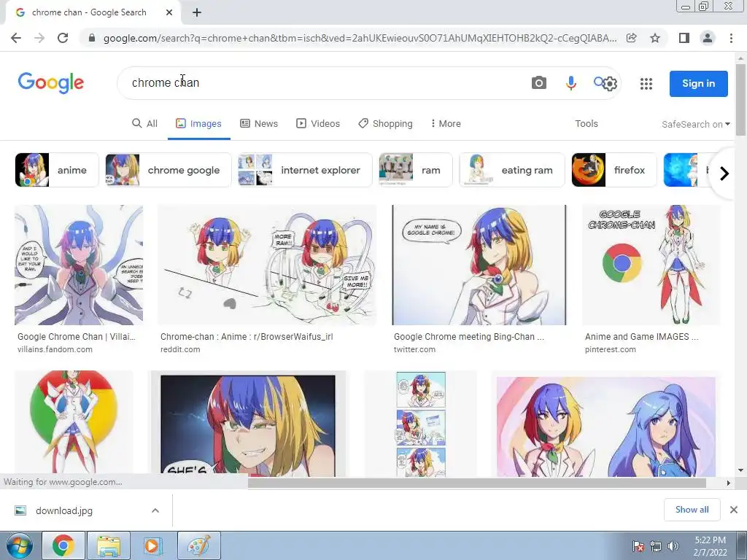
Task: Click the vertical page scrollbar
Action: (741, 100)
